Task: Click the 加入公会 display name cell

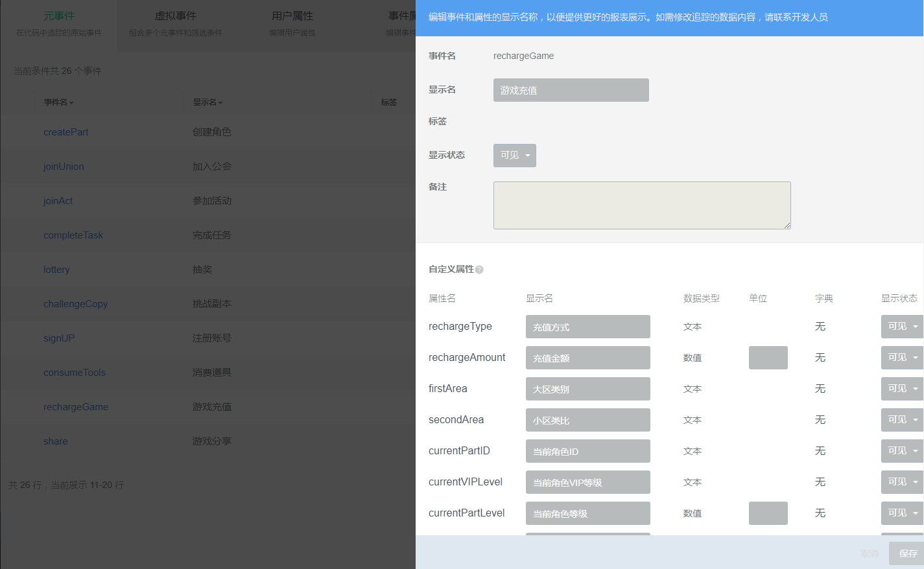Action: [212, 167]
